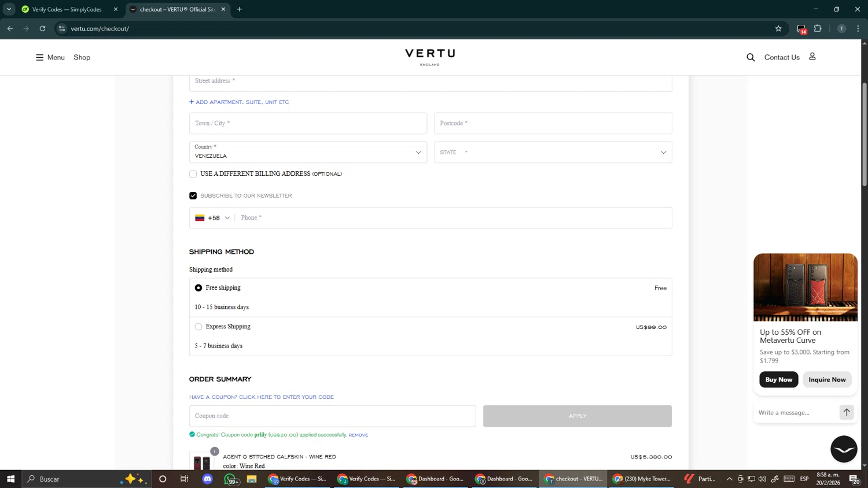Click the Cortana circle icon
The width and height of the screenshot is (868, 488).
(x=163, y=479)
